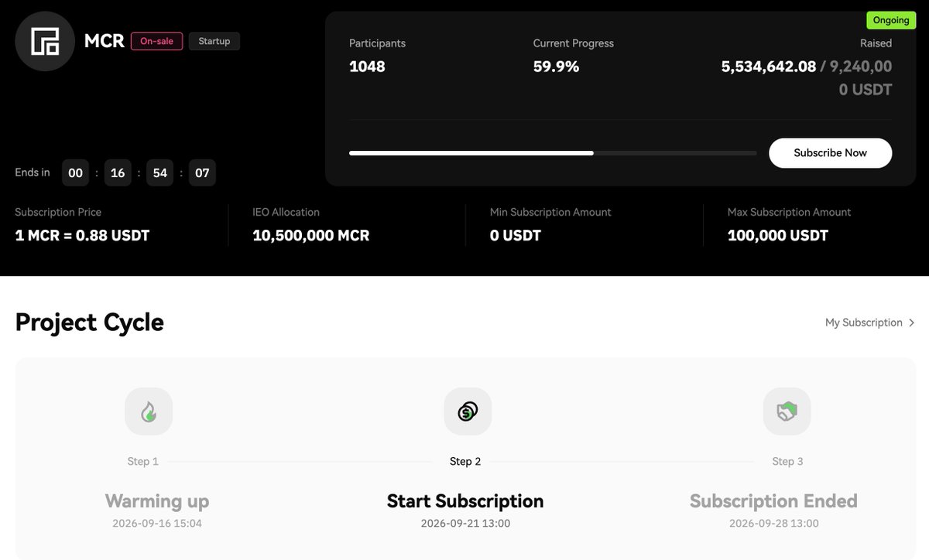Click the countdown minutes box showing 54

pyautogui.click(x=160, y=172)
